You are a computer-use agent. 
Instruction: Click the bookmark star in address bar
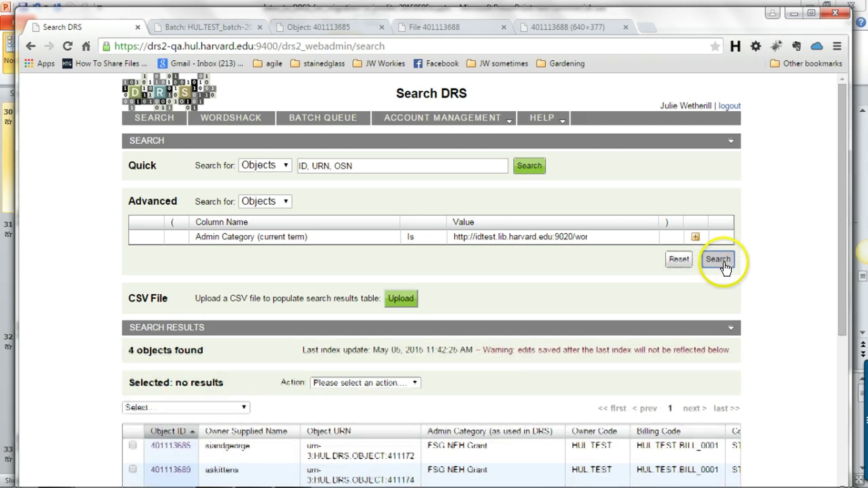(715, 46)
